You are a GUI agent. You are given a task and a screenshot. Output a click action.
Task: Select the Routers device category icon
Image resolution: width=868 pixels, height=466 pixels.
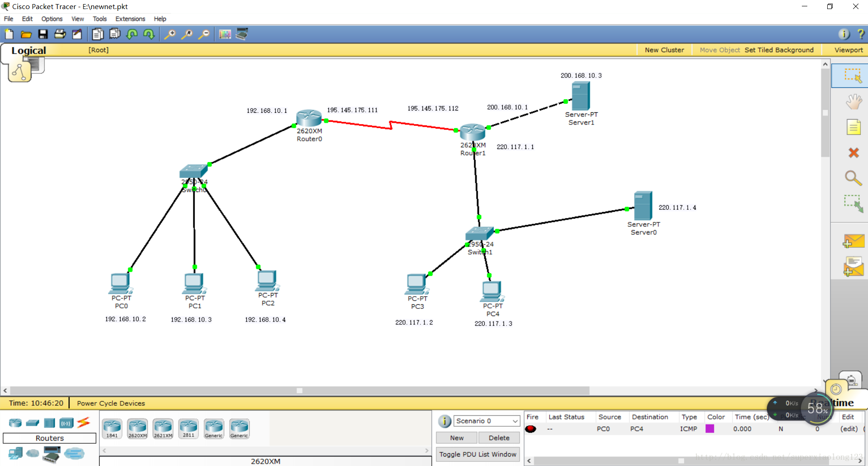15,423
